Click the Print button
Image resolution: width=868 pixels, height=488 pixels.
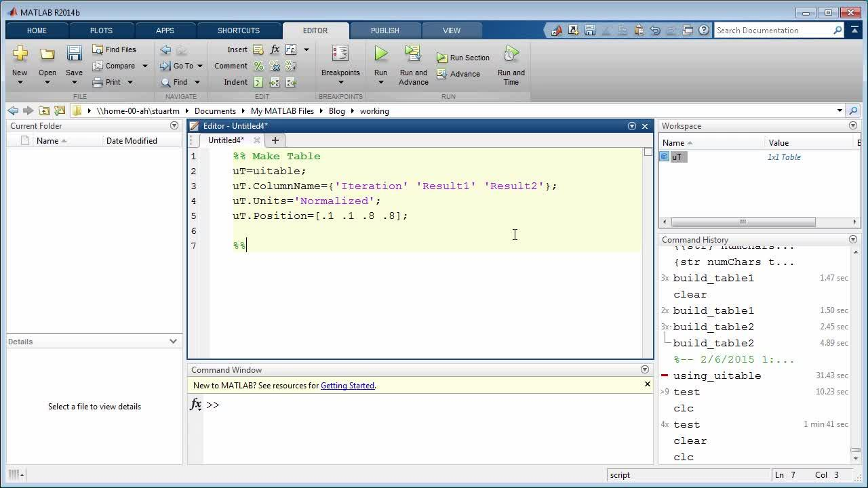107,82
